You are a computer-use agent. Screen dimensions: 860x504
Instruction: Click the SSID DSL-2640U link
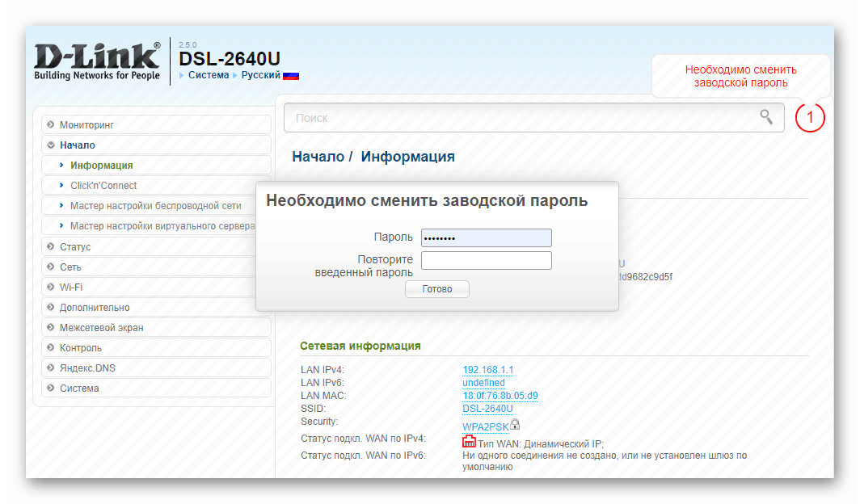(487, 409)
